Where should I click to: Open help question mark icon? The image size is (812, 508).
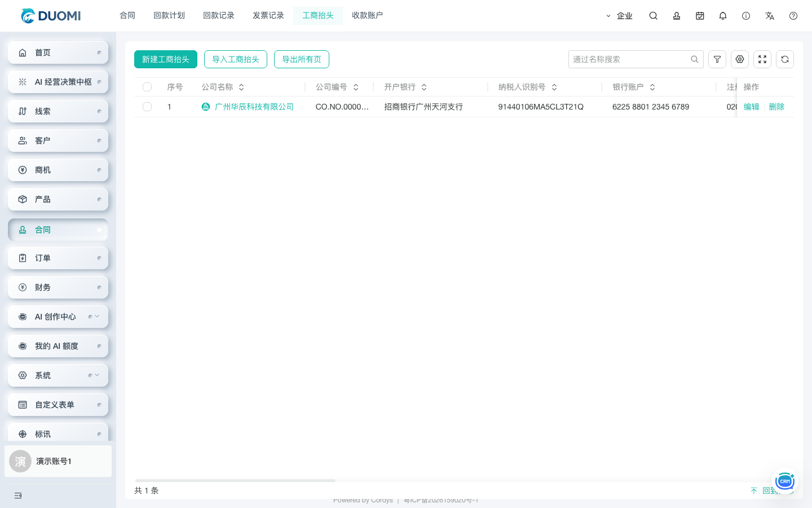793,16
